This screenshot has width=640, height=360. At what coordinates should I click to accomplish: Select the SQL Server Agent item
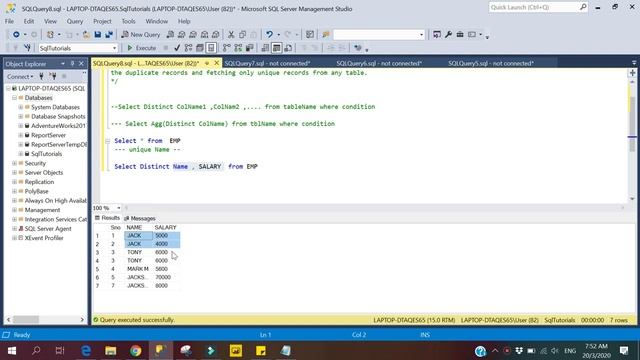pos(48,229)
